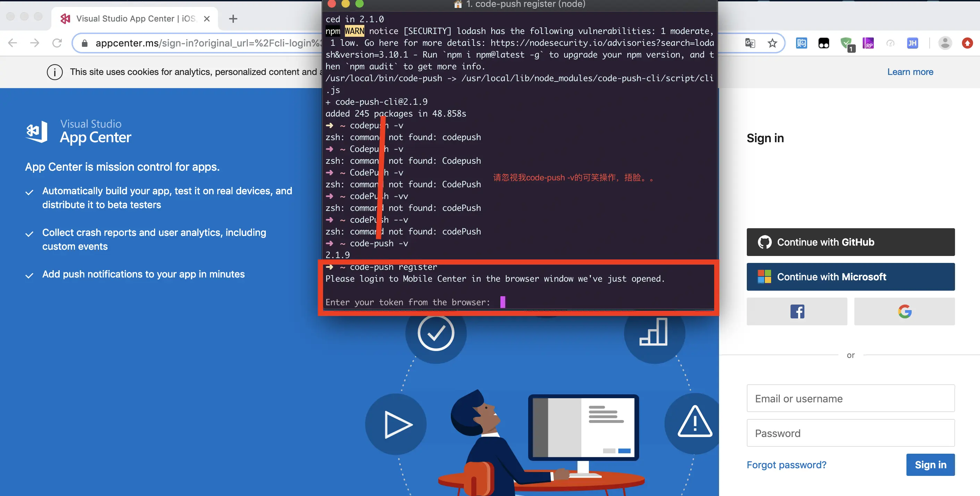This screenshot has height=496, width=980.
Task: Reload the page
Action: point(57,43)
